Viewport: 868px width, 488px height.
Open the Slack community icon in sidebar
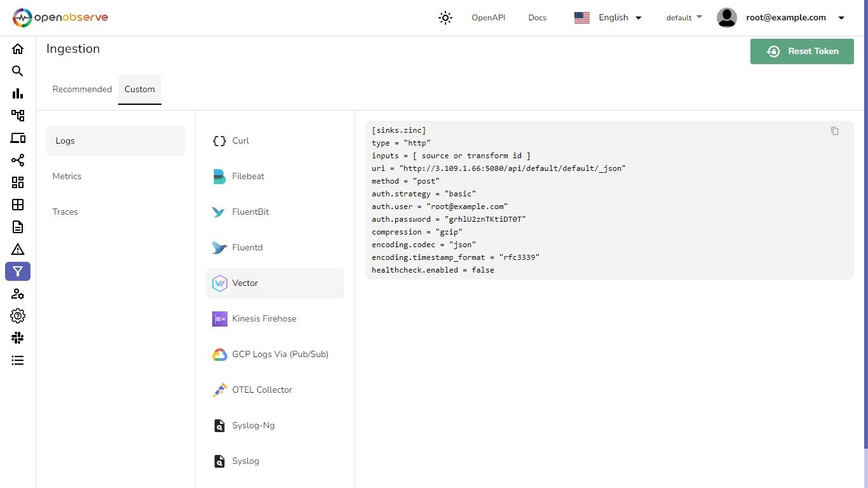[x=17, y=338]
